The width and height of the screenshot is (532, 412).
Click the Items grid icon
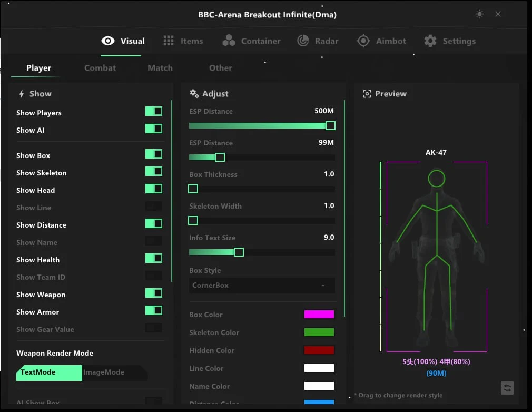168,41
